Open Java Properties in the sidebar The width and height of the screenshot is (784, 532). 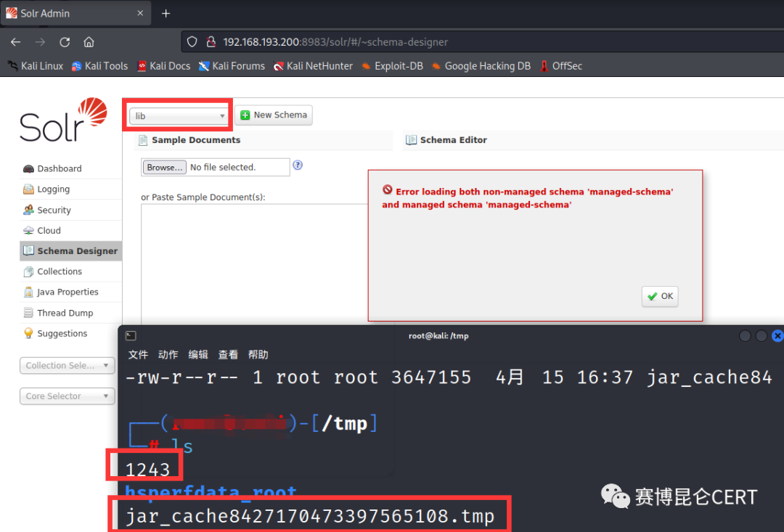[70, 292]
